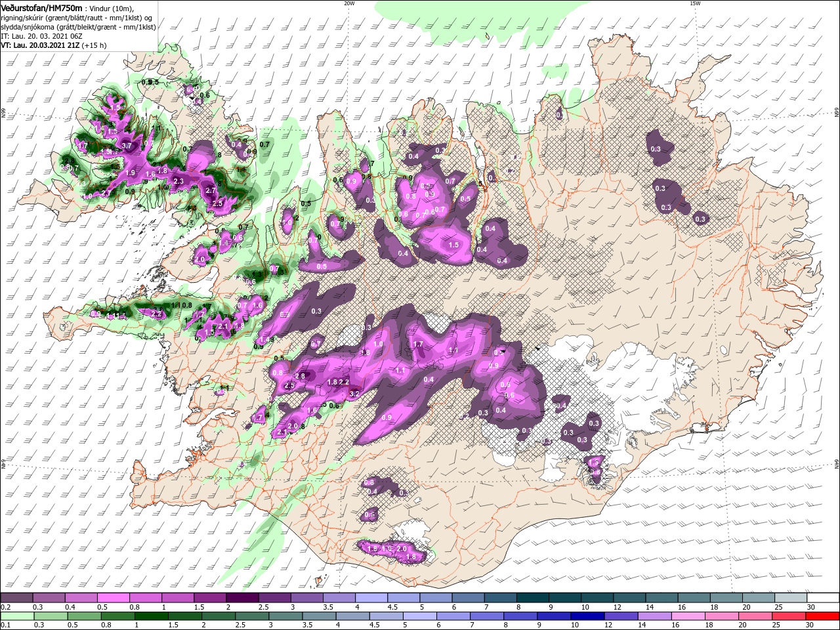Select the 'rigning/skúrir' legend description line

[x=75, y=18]
